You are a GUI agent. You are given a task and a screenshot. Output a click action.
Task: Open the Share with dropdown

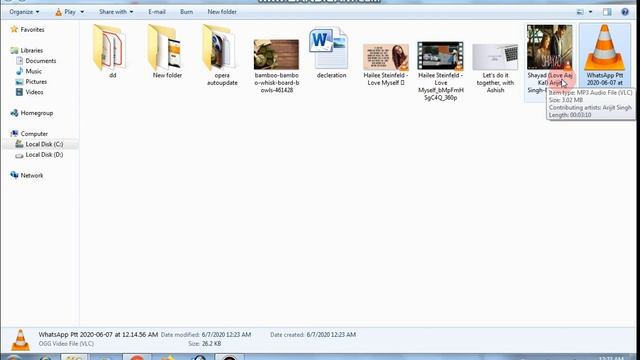coord(116,12)
